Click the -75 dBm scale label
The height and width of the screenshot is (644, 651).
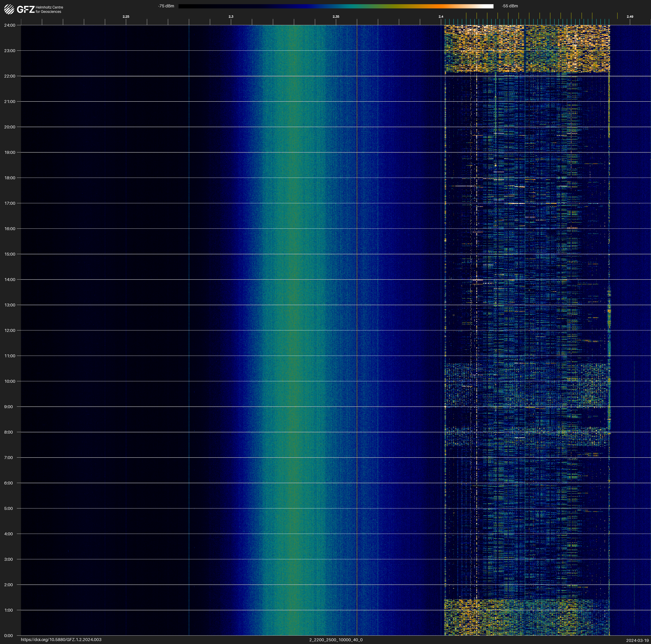166,6
